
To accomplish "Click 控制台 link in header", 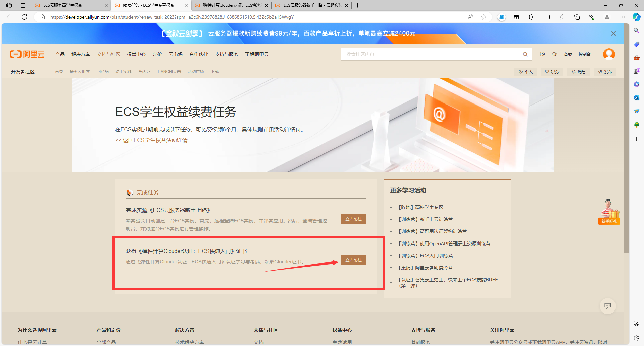I will point(585,54).
